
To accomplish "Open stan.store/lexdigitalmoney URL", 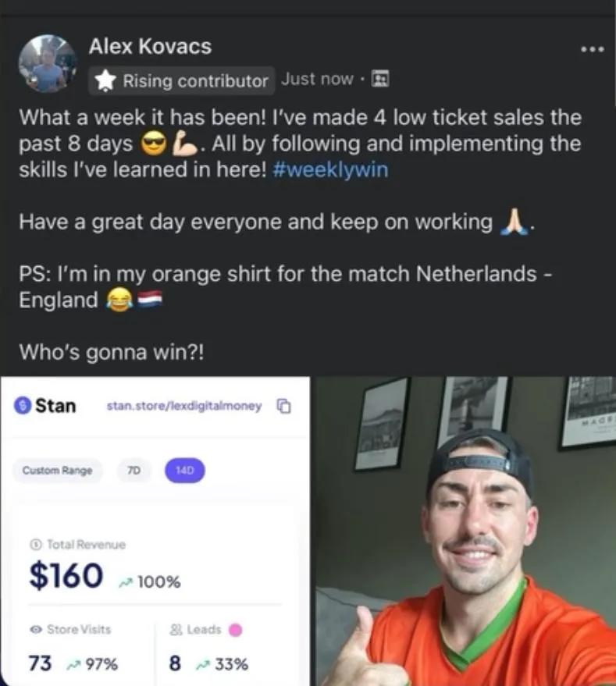I will (184, 406).
